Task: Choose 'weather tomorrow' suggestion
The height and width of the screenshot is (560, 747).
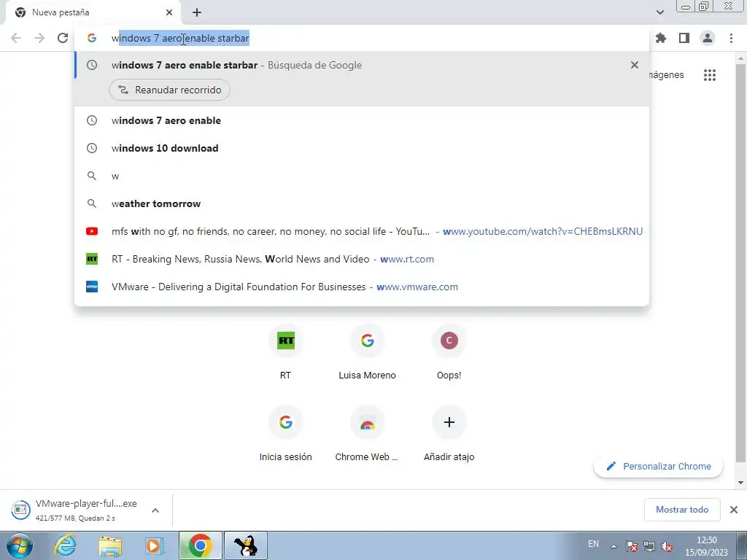Action: (362, 203)
